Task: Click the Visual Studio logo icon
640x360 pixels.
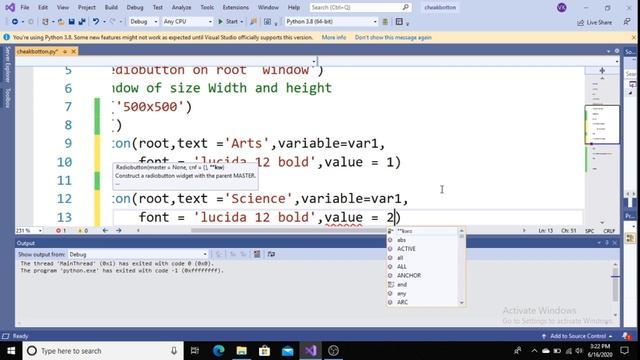Action: (10, 7)
